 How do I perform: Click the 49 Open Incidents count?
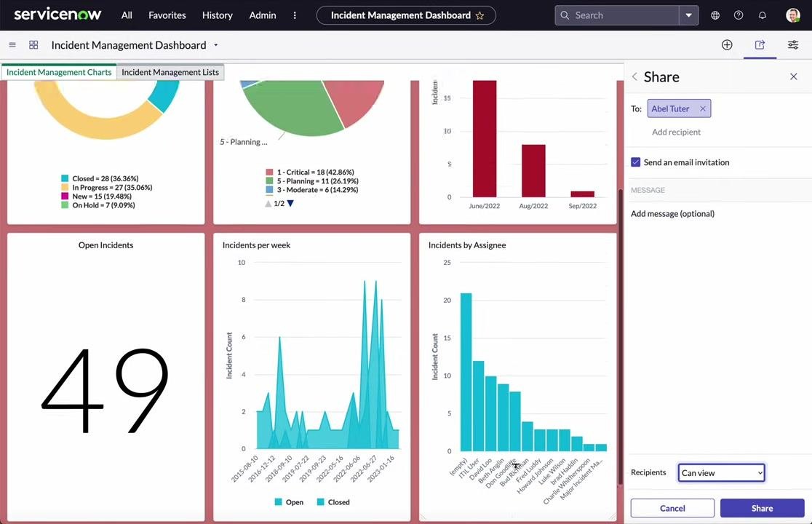pyautogui.click(x=105, y=390)
